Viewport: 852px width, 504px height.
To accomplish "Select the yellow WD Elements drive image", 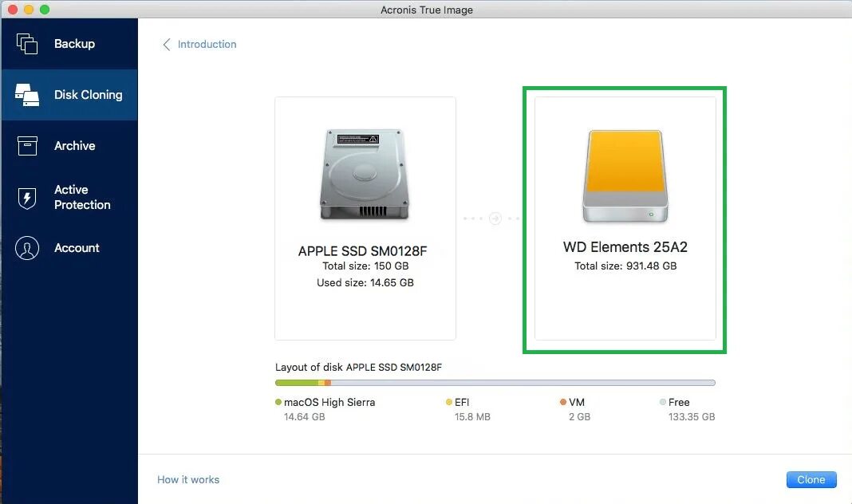I will [x=625, y=176].
